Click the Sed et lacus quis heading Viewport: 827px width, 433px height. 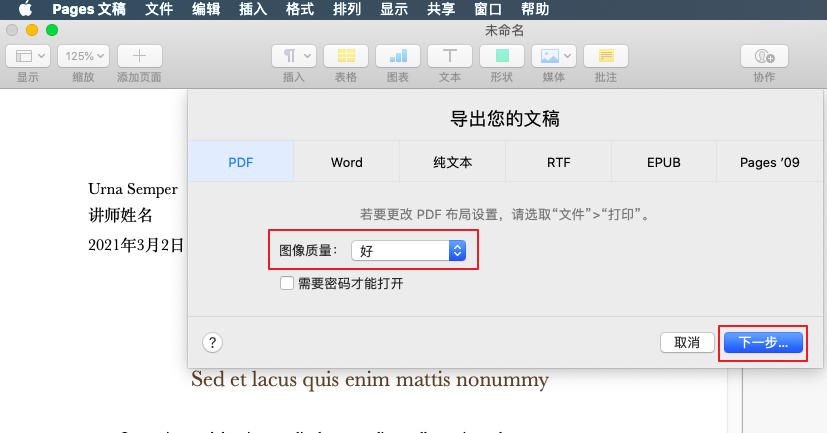[x=369, y=380]
